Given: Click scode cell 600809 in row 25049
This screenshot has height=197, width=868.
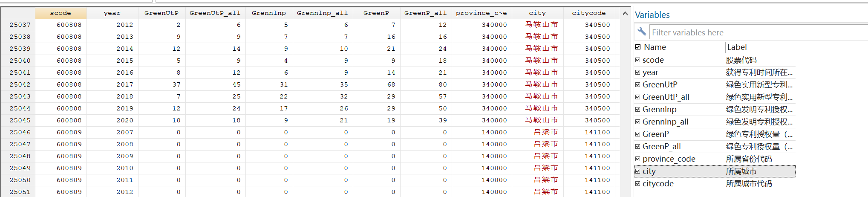Looking at the screenshot, I should (x=61, y=168).
